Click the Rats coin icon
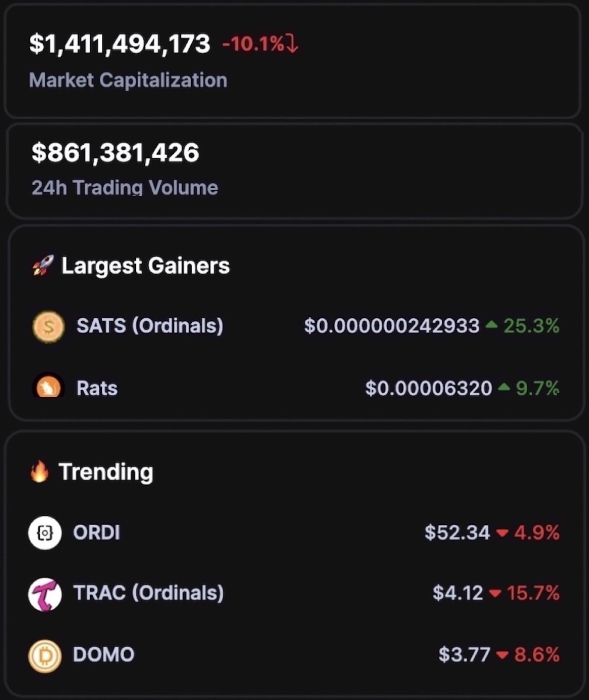Viewport: 589px width, 700px height. [48, 385]
